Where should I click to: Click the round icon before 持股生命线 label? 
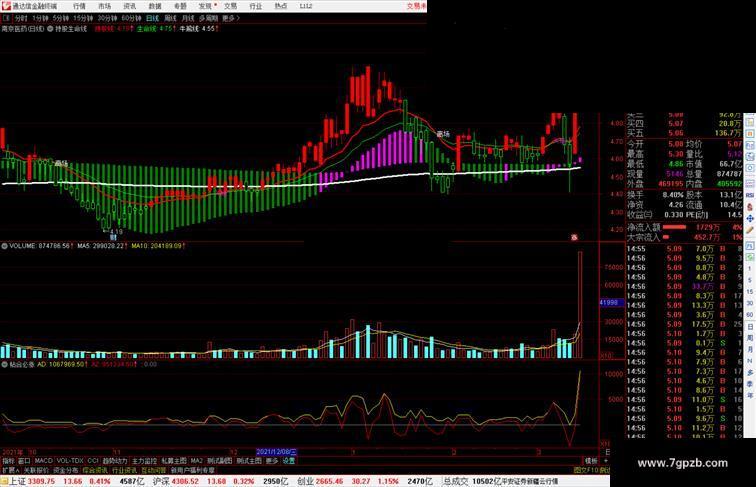(50, 29)
